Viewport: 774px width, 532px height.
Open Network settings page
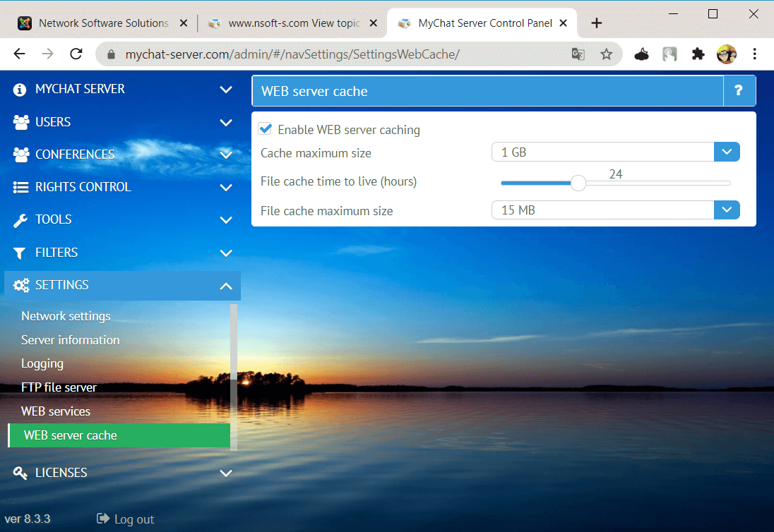pos(66,316)
